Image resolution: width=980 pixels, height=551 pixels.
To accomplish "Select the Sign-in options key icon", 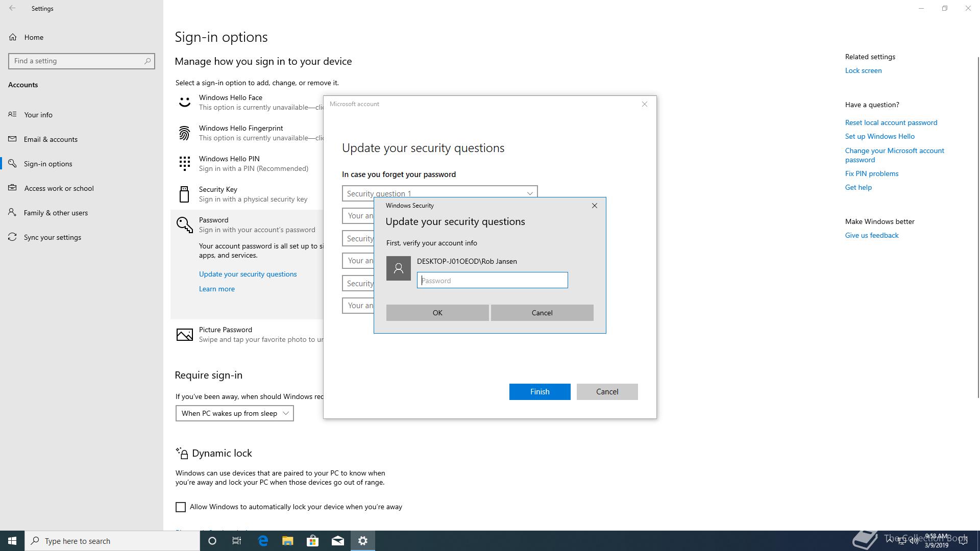I will (12, 163).
